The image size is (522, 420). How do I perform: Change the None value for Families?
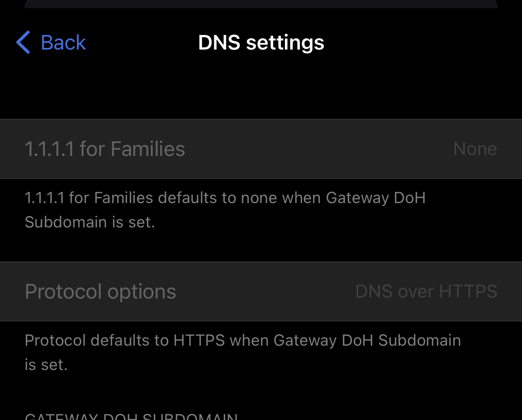(x=474, y=149)
